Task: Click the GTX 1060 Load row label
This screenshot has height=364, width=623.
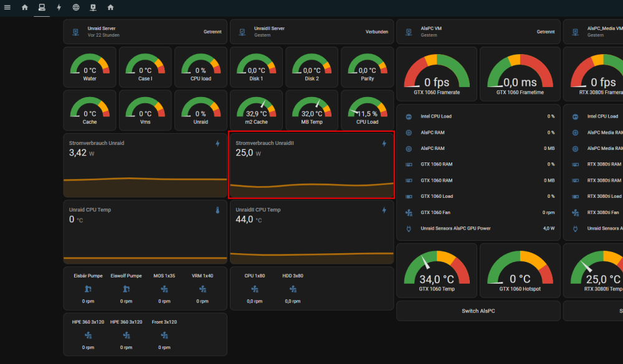Action: tap(437, 197)
